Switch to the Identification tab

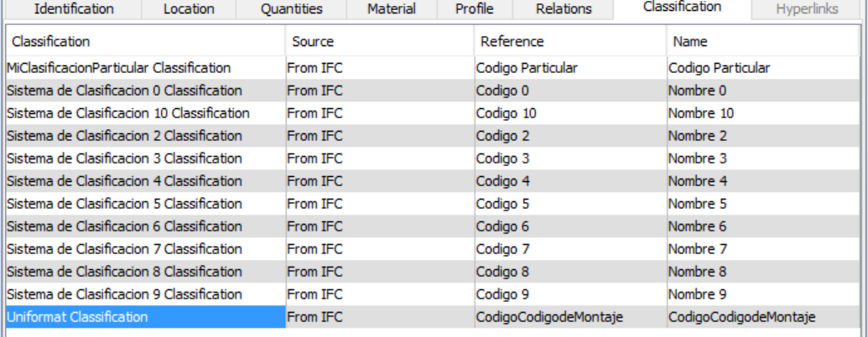(74, 9)
